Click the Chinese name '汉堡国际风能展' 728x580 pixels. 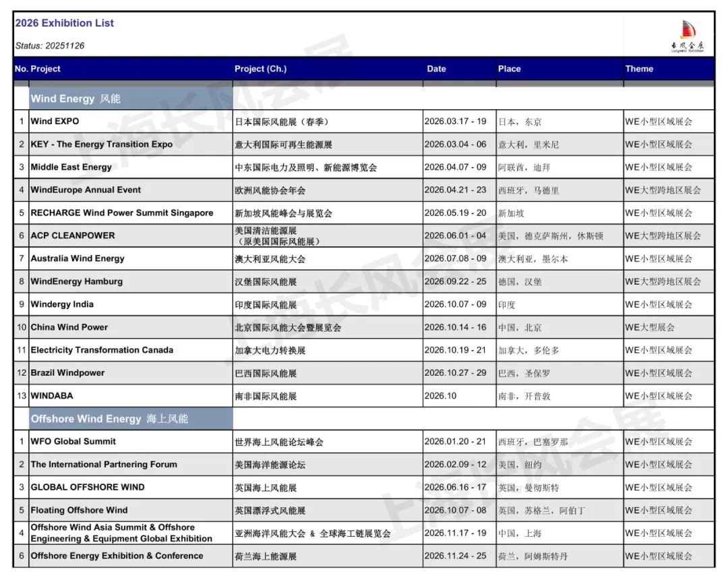point(266,282)
